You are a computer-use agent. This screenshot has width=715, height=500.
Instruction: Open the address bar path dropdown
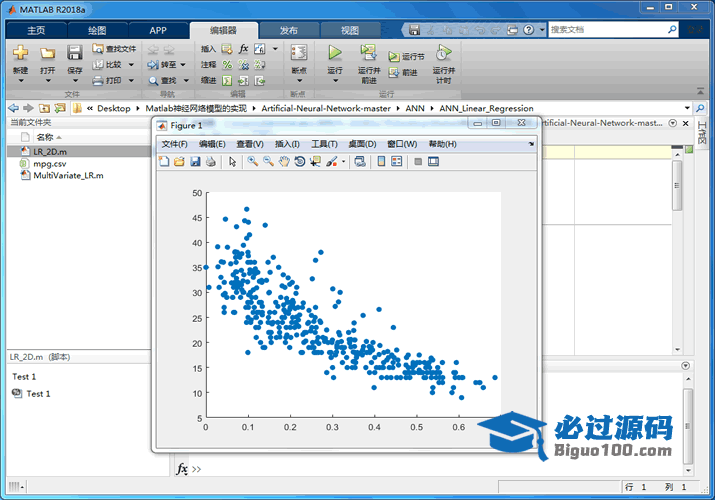point(687,108)
